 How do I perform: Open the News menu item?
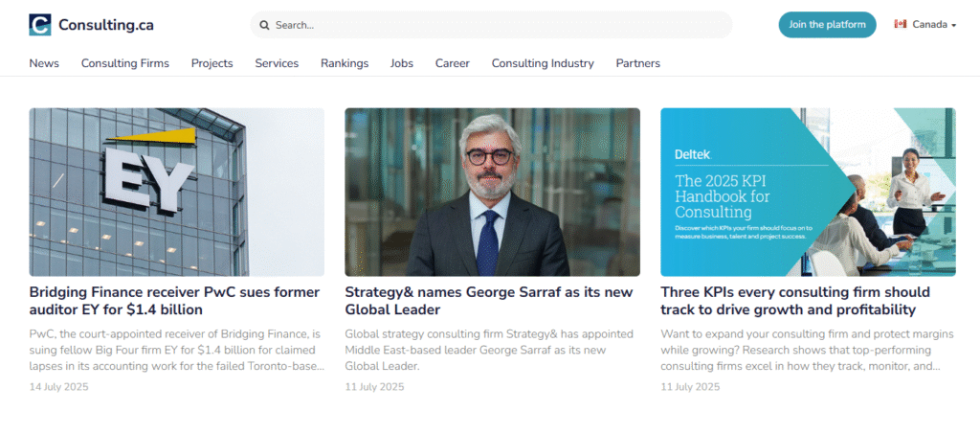(44, 63)
